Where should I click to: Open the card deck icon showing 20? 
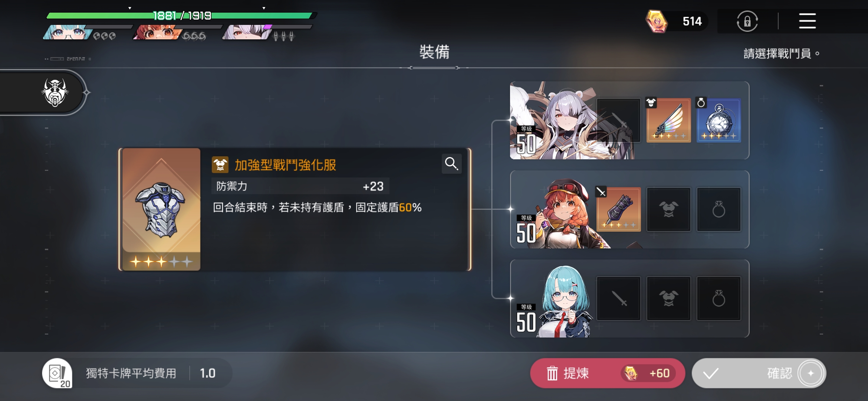coord(57,373)
